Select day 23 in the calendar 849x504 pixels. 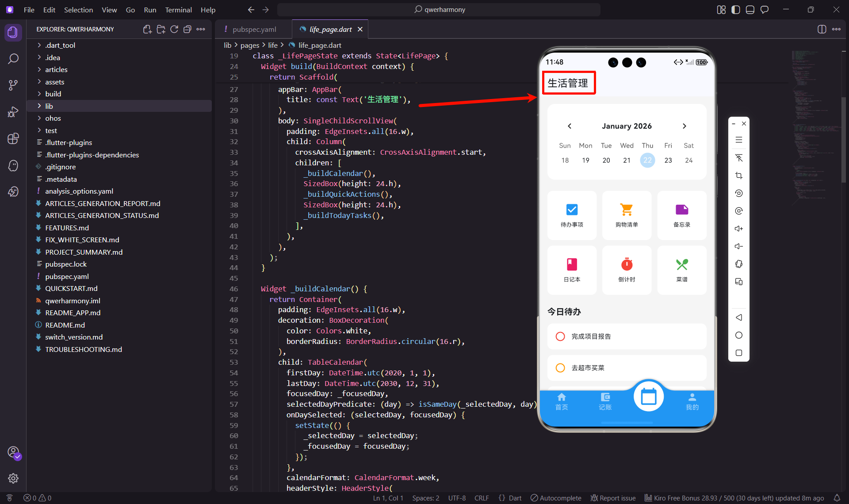(x=668, y=160)
